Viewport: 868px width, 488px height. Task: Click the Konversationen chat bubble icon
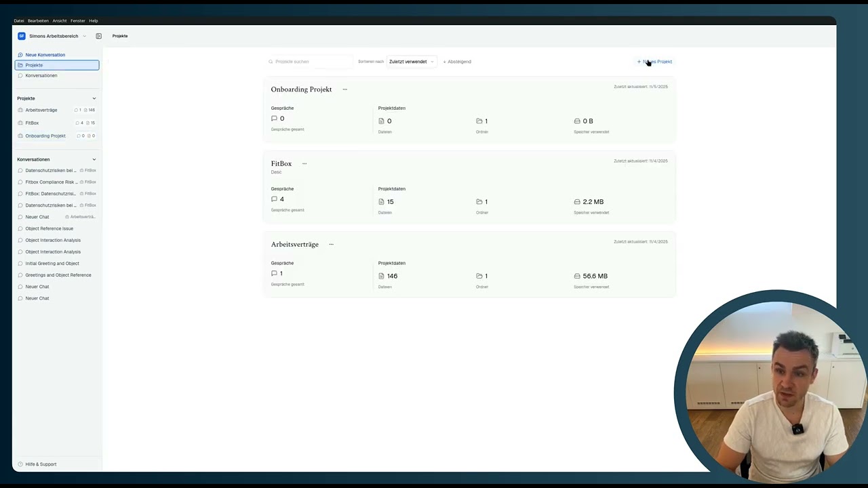(20, 75)
